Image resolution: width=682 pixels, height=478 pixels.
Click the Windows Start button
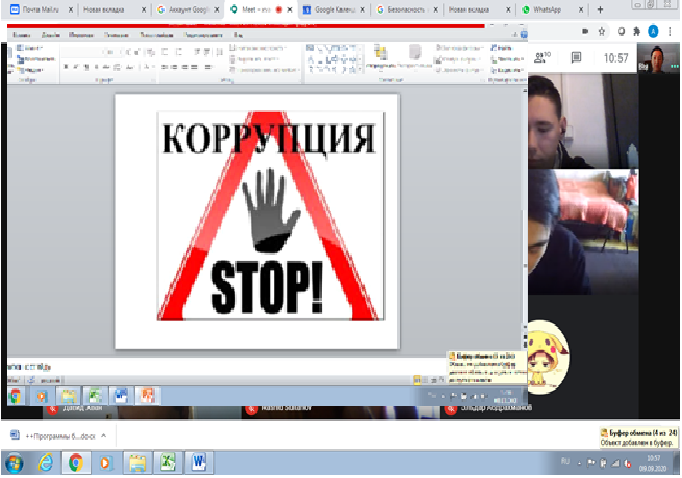coord(15,463)
